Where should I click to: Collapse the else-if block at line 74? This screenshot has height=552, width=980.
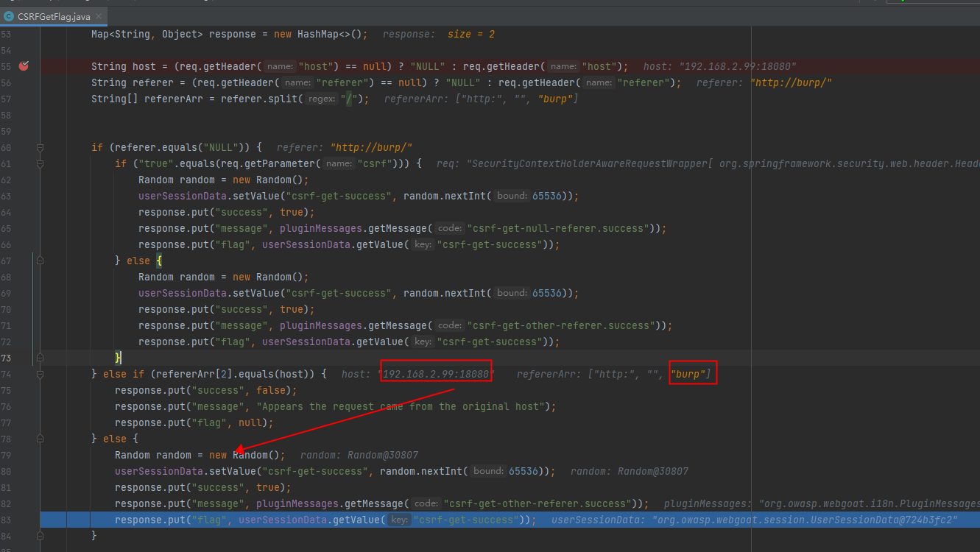40,374
